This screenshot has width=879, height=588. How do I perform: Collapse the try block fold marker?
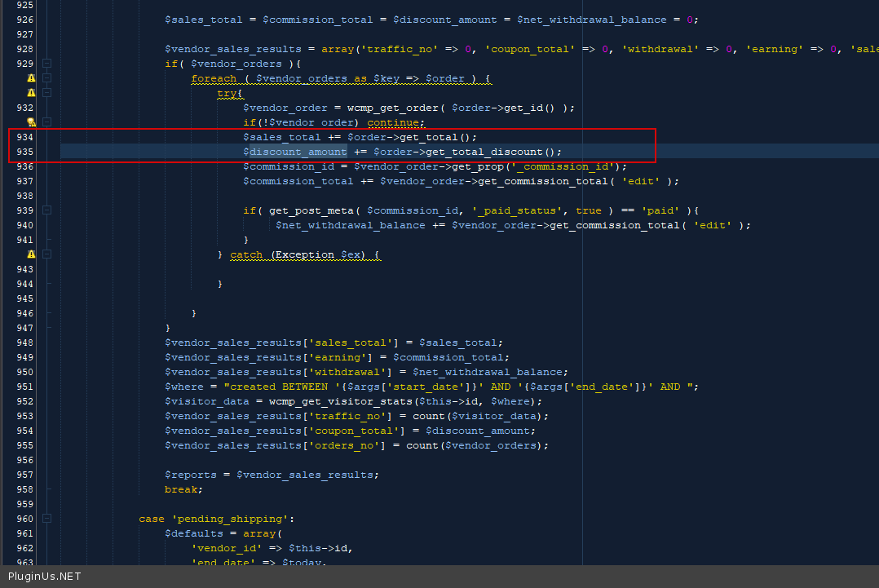(x=47, y=93)
